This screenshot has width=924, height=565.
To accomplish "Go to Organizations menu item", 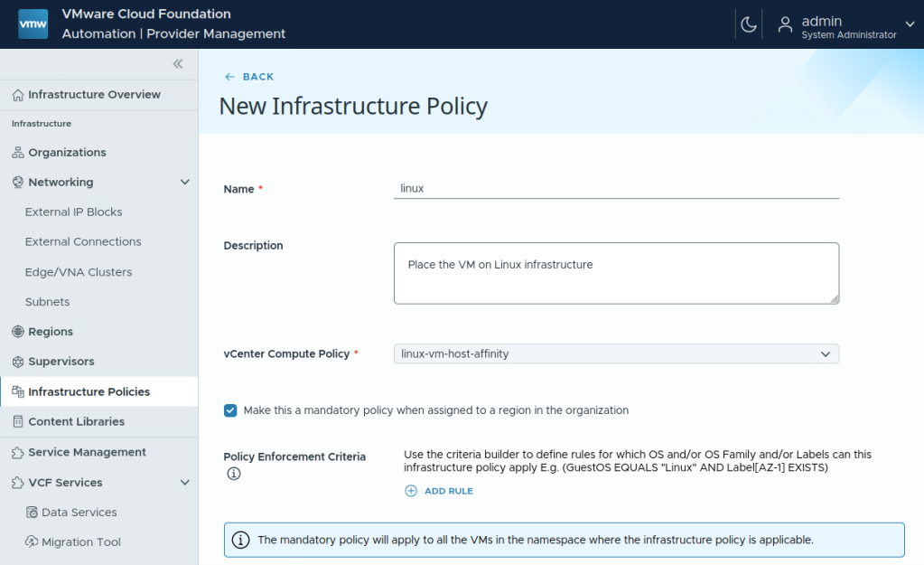I will pos(67,152).
